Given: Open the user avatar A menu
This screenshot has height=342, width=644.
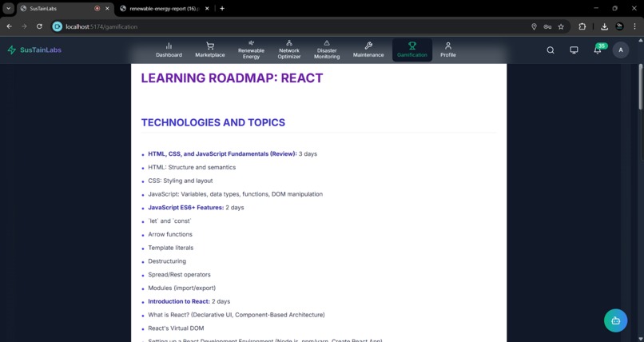Looking at the screenshot, I should [621, 50].
